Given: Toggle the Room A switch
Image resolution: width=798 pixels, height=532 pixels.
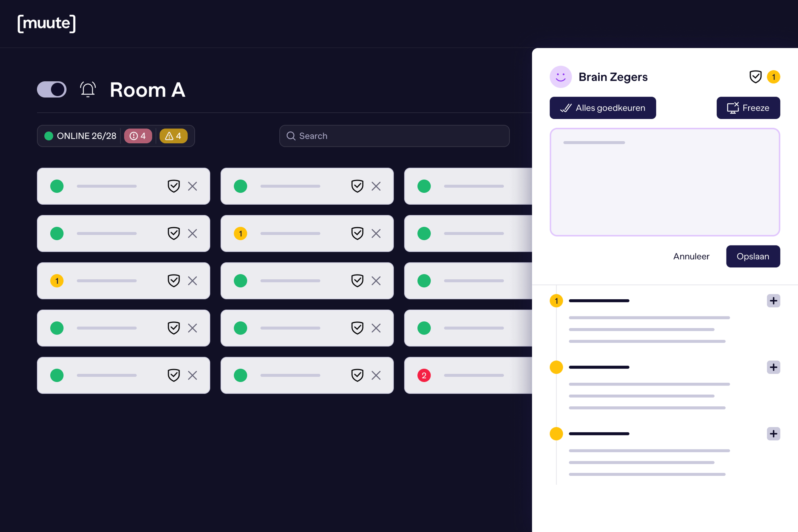Looking at the screenshot, I should pyautogui.click(x=52, y=89).
